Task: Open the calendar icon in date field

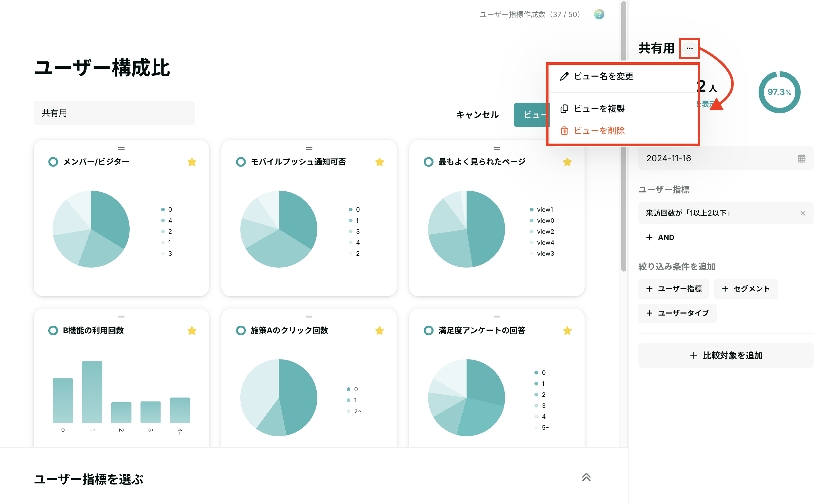Action: 801,158
